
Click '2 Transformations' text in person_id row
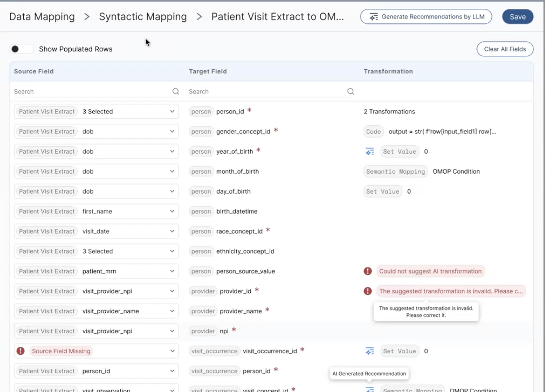click(389, 112)
